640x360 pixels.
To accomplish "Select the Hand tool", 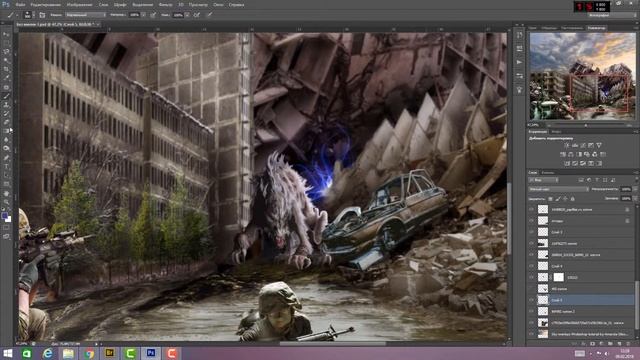I will [x=6, y=193].
